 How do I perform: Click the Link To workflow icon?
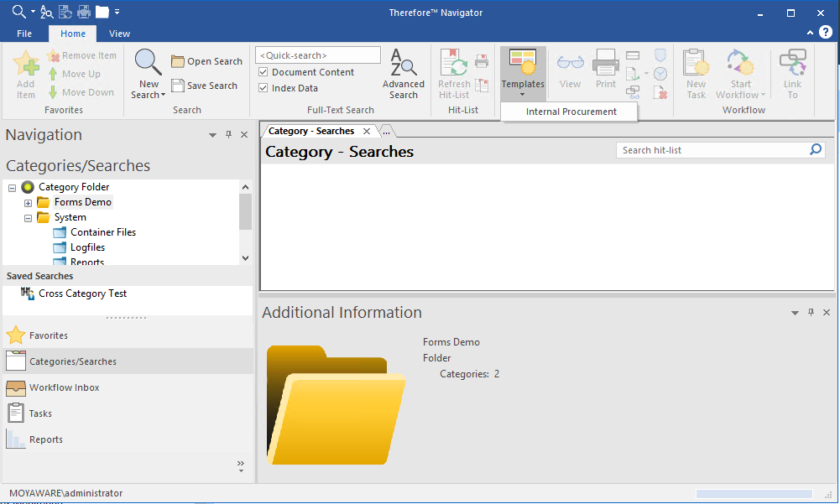(x=792, y=71)
